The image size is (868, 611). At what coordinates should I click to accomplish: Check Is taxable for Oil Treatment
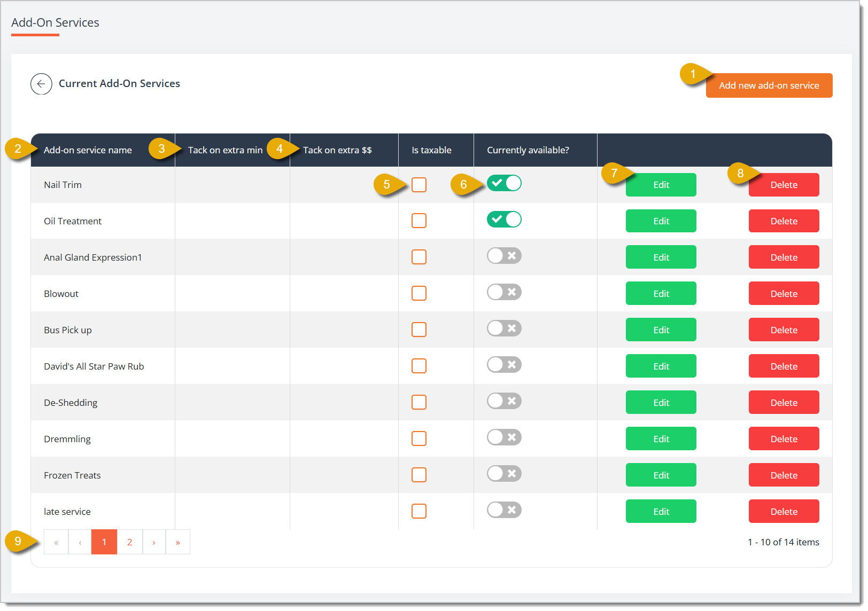point(419,221)
